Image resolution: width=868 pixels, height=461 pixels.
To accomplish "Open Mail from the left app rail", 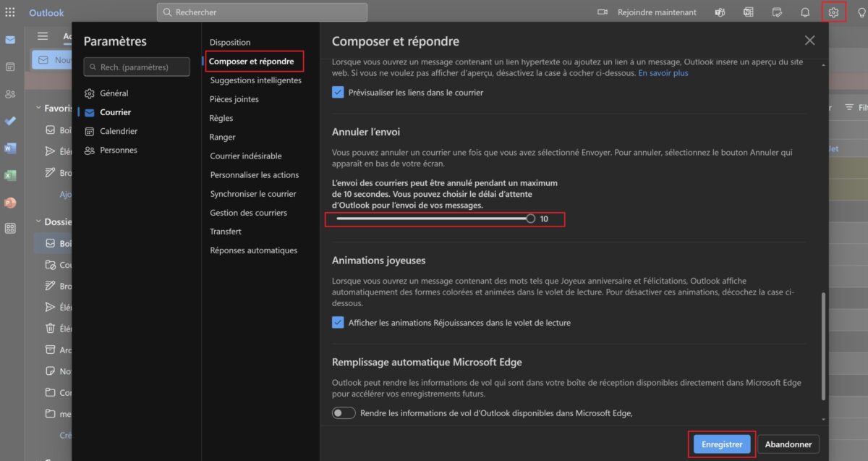I will [10, 40].
